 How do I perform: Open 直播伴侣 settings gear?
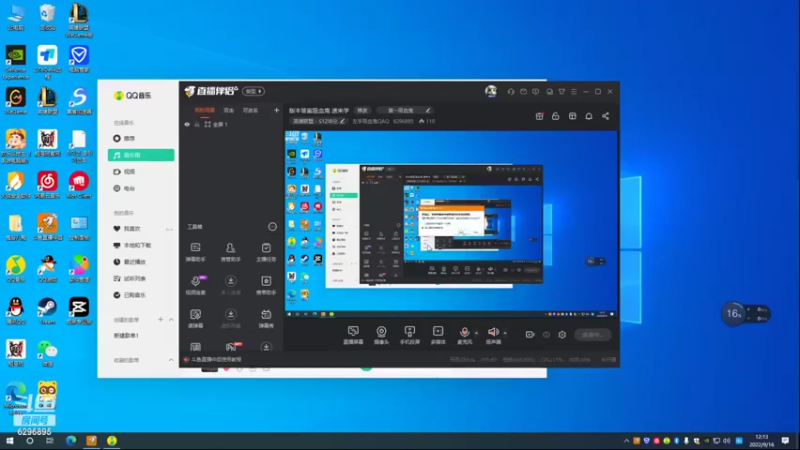click(562, 335)
